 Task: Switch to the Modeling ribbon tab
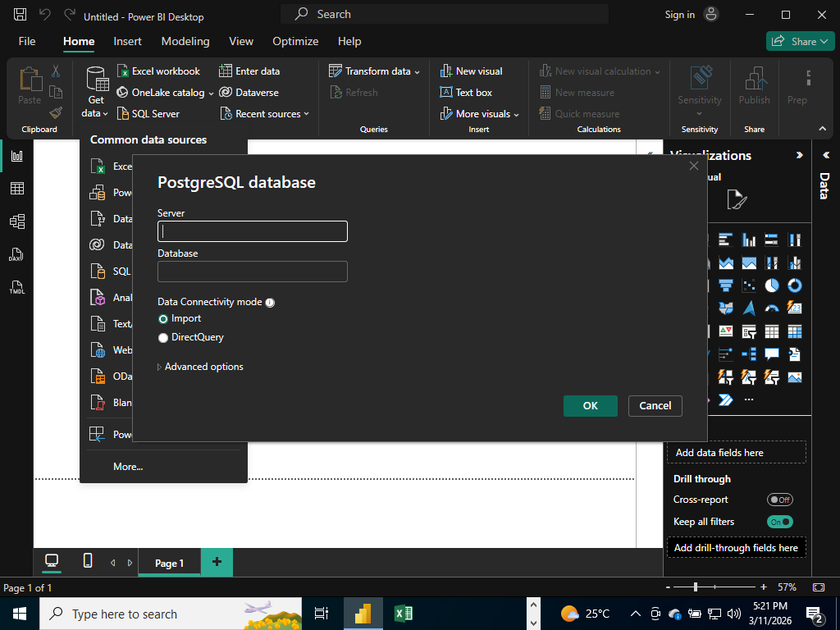click(x=185, y=41)
